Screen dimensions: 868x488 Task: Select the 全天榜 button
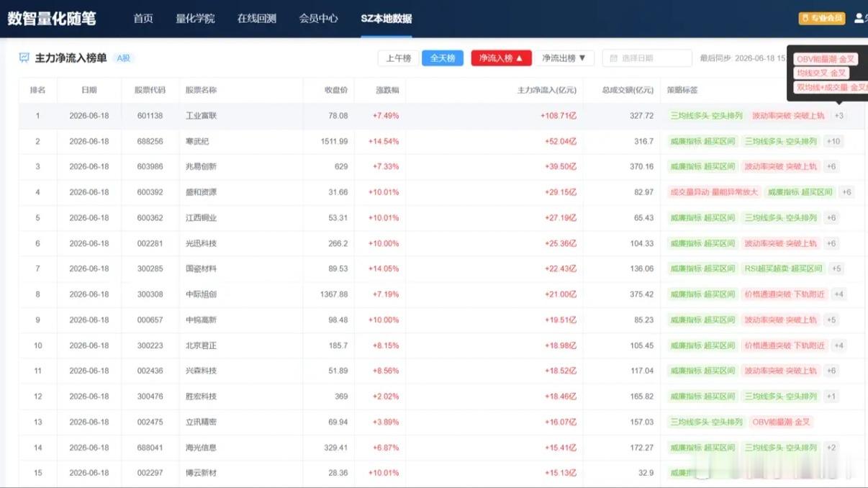[x=443, y=58]
